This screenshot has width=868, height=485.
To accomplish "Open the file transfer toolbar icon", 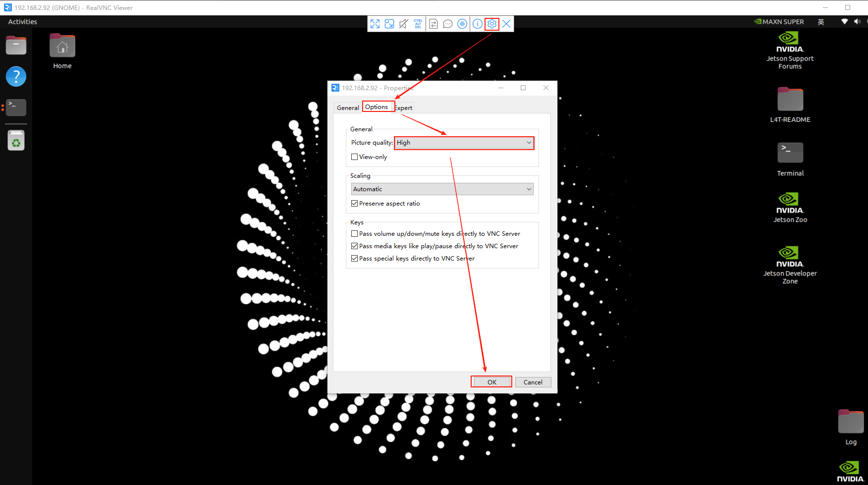I will point(434,24).
